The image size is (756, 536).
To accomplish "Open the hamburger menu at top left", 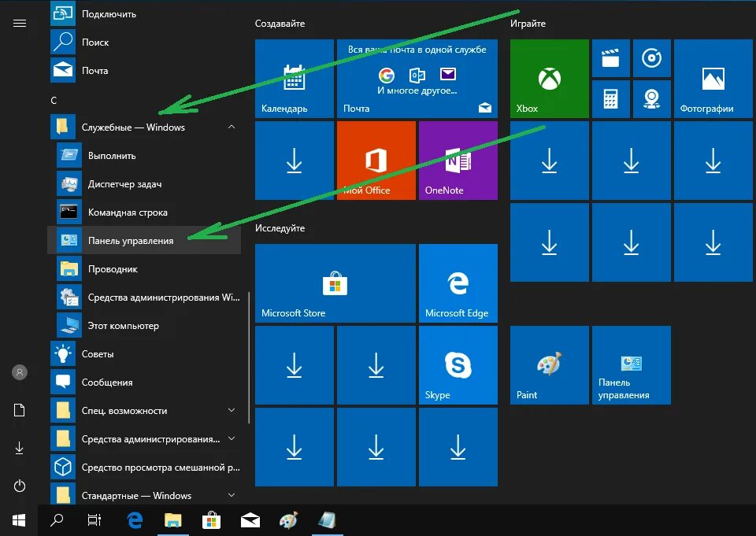I will tap(20, 23).
